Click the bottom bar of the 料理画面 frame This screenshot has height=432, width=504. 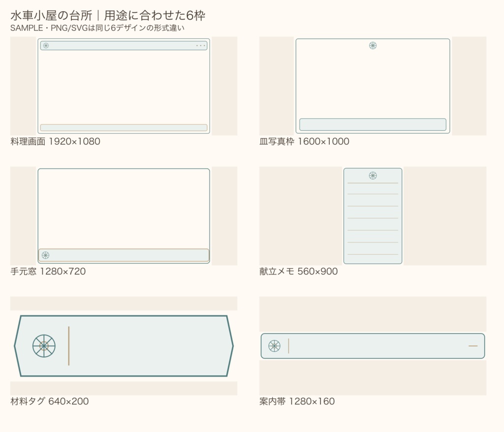click(124, 127)
